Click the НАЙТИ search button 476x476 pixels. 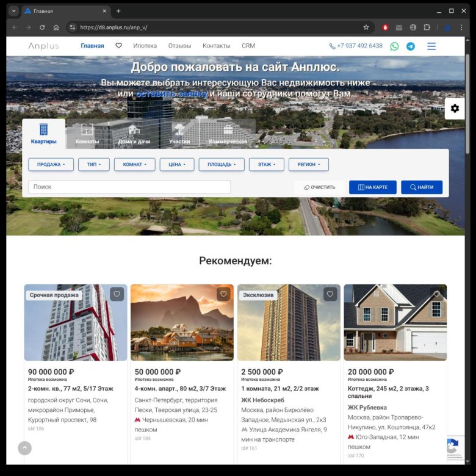tap(422, 187)
